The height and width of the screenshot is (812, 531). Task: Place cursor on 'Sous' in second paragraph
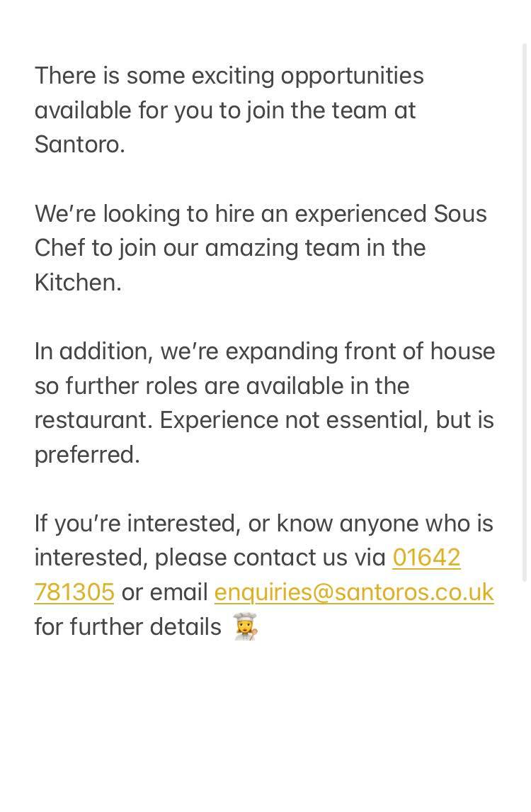(459, 213)
